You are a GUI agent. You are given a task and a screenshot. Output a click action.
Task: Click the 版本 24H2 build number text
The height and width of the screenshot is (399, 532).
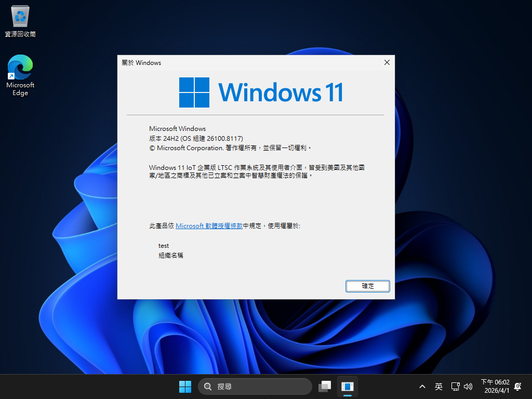(x=196, y=138)
